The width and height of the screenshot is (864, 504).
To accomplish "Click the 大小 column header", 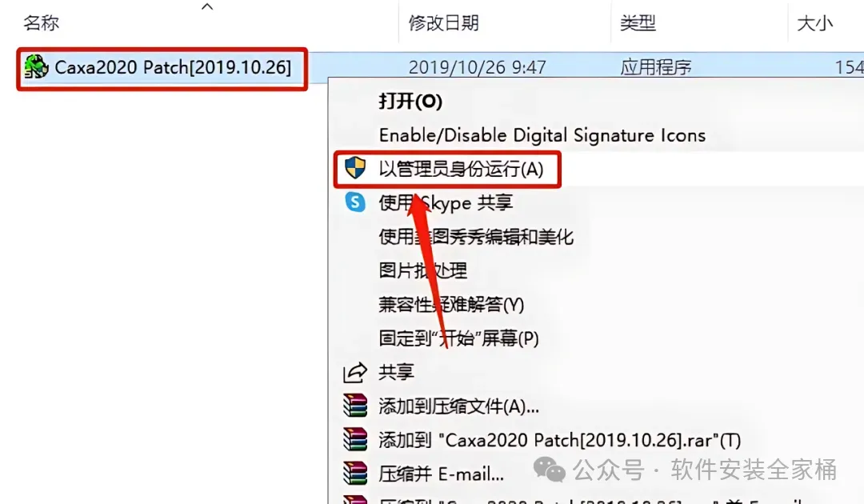I will (815, 23).
